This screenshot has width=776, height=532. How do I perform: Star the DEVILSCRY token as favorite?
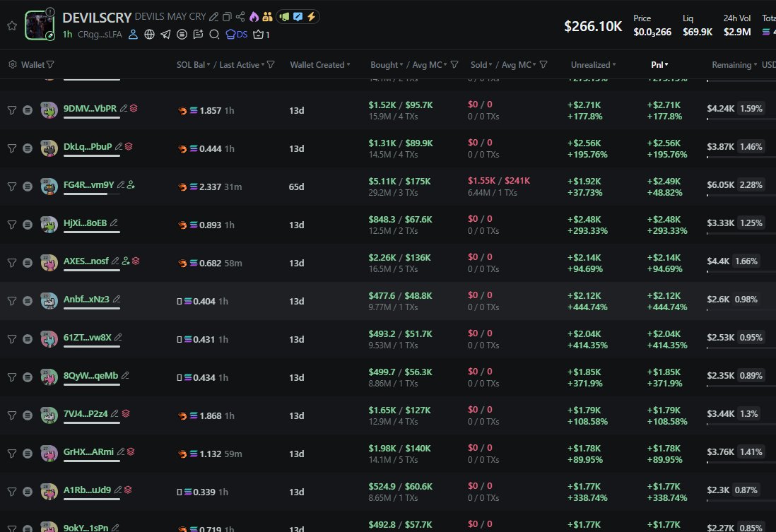pos(11,25)
